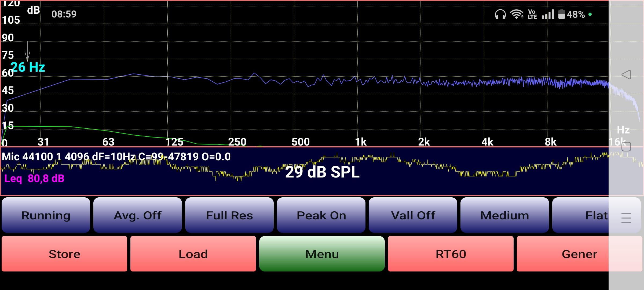Change the Full Res resolution setting
Screen dimensions: 644x290
pos(229,215)
